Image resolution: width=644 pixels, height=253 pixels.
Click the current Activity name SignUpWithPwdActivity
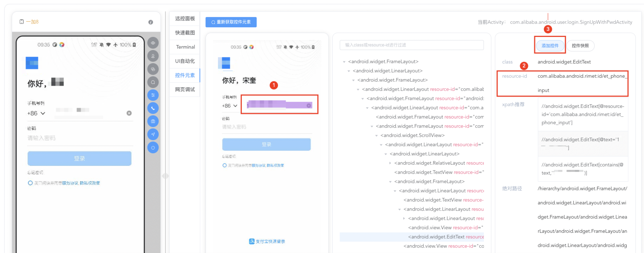[571, 22]
